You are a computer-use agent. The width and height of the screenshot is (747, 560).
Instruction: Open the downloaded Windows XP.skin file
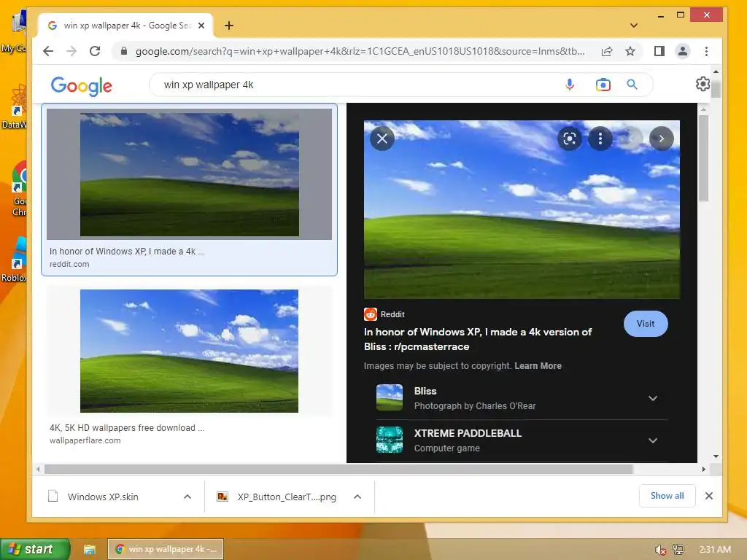(103, 497)
